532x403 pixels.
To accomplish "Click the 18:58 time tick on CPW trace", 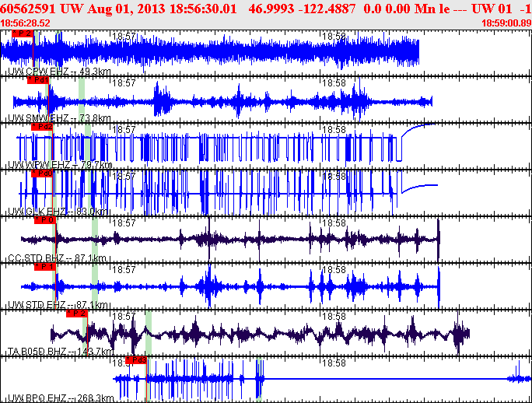I will 334,37.
